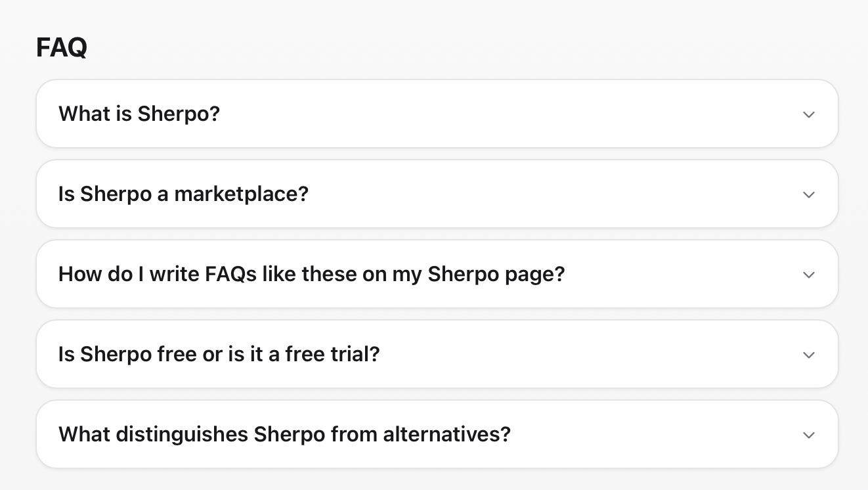Click the free trial question text
868x490 pixels.
(x=219, y=354)
